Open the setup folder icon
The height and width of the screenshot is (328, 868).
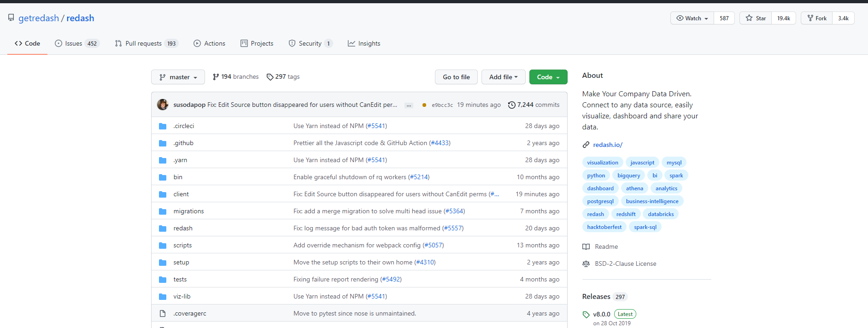pyautogui.click(x=163, y=263)
